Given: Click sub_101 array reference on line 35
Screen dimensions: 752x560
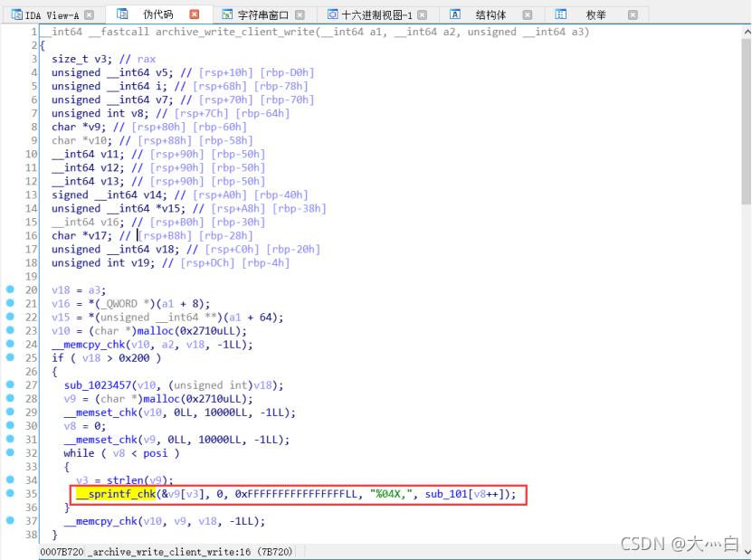Looking at the screenshot, I should click(446, 494).
